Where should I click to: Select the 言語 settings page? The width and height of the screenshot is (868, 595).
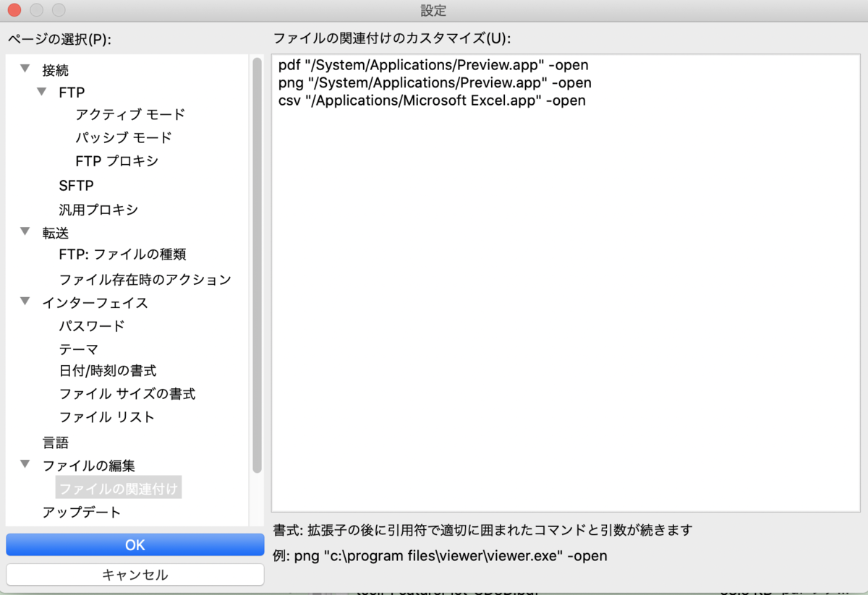pos(56,442)
